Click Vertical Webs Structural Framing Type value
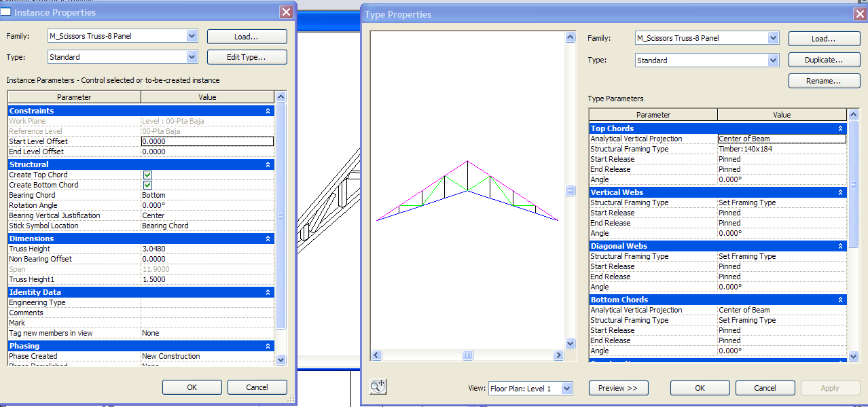The width and height of the screenshot is (868, 407). tap(782, 202)
